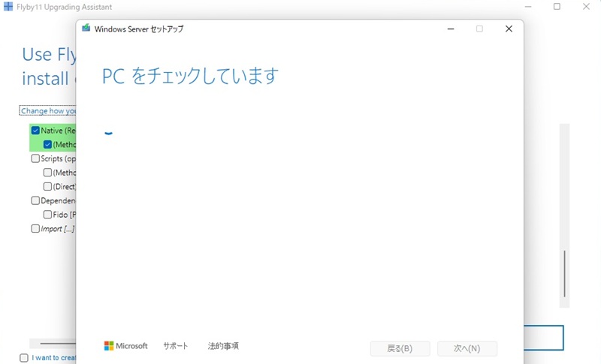The width and height of the screenshot is (601, 364).
Task: Close the Flyby11 Upgrading Assistant window
Action: click(586, 7)
